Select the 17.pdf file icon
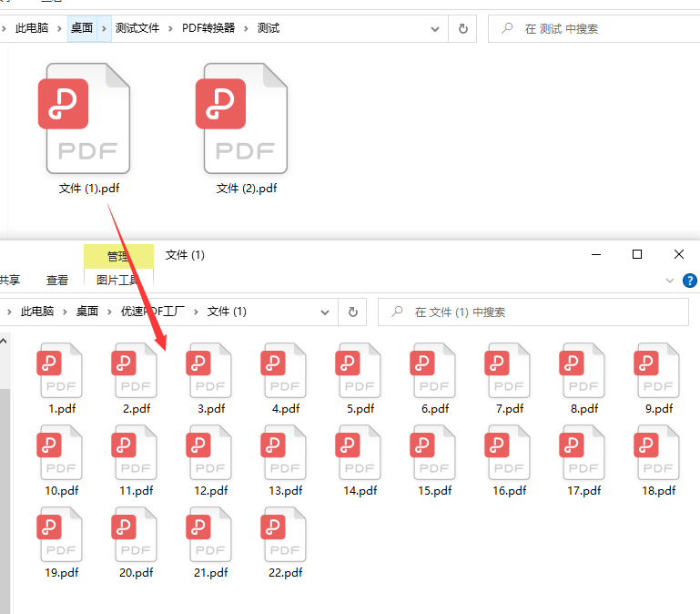 click(x=582, y=452)
